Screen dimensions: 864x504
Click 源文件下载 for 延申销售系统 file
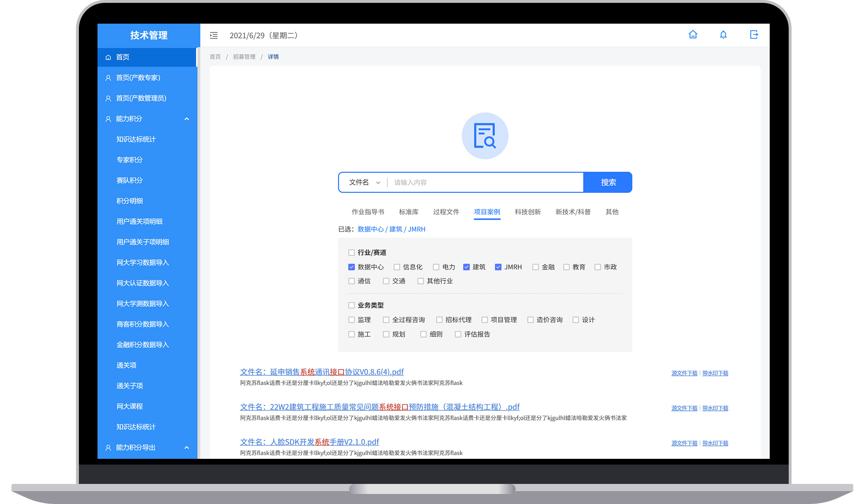(x=684, y=373)
